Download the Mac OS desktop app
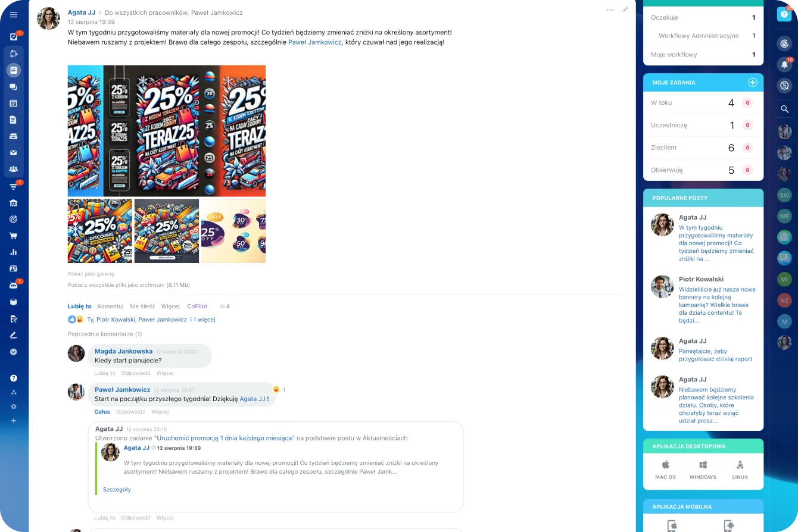Screen dimensions: 798x532 pos(666,470)
